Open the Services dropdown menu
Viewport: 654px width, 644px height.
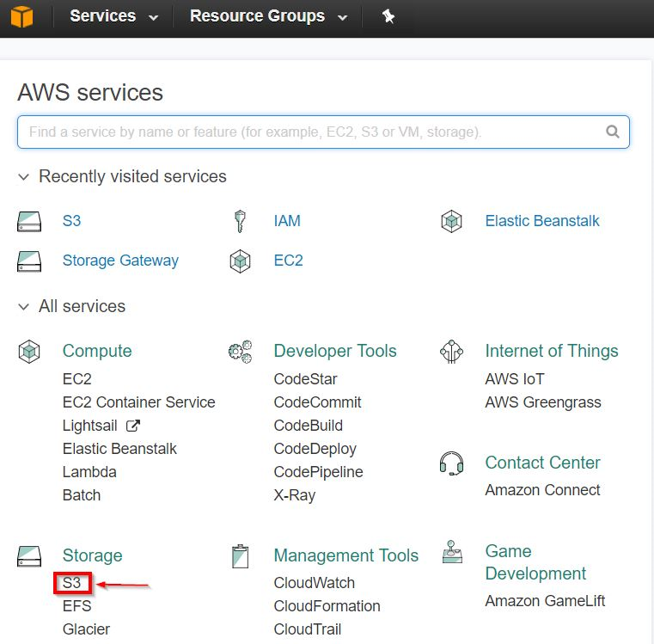click(113, 16)
